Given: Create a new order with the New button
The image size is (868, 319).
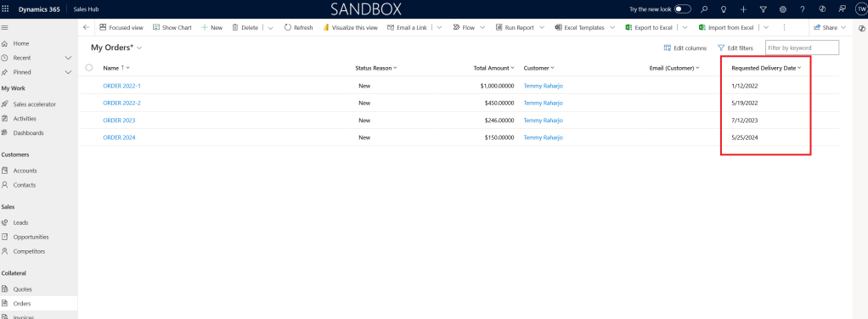Looking at the screenshot, I should 211,28.
